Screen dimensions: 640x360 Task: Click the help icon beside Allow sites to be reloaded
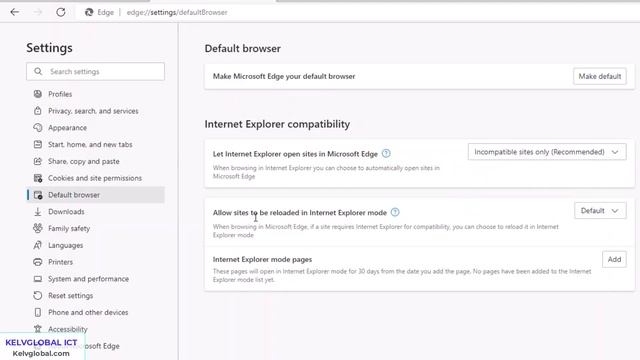(395, 212)
